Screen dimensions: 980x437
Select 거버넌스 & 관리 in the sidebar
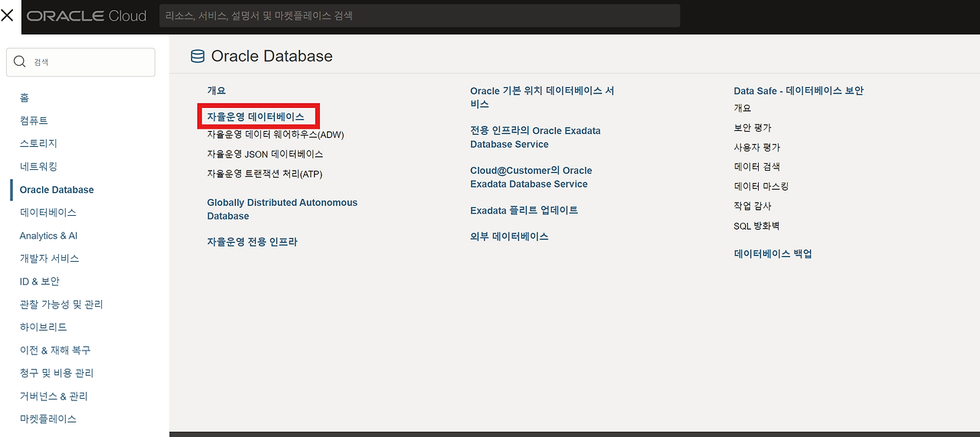click(54, 396)
